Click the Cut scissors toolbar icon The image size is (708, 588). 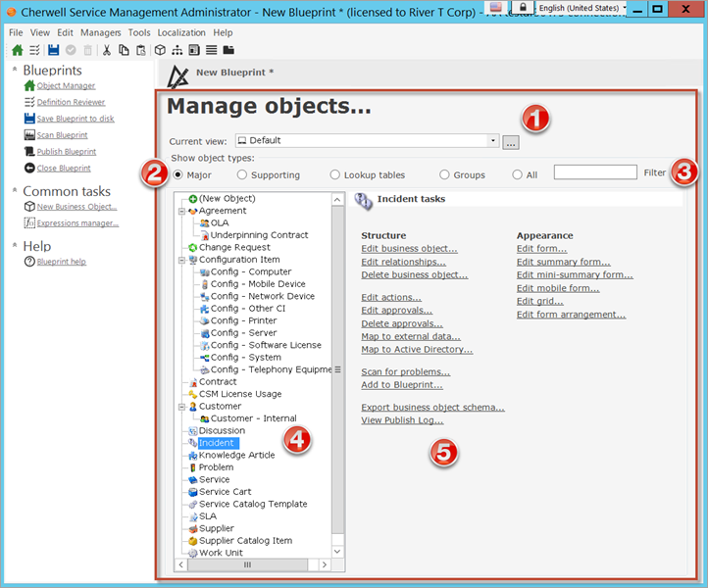click(107, 50)
